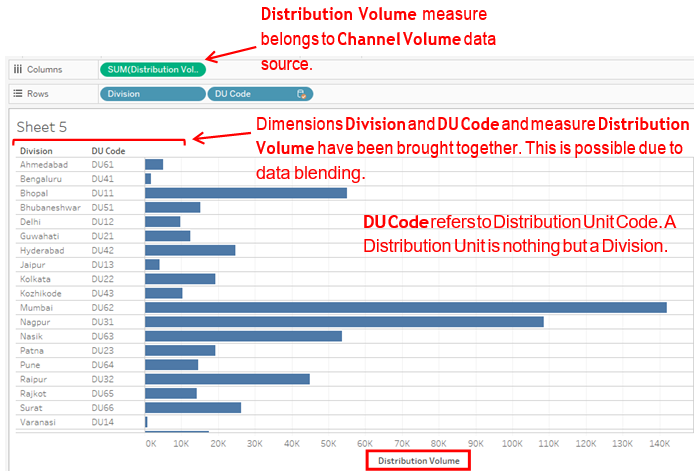Click the Distribution Volume axis title

pyautogui.click(x=419, y=461)
